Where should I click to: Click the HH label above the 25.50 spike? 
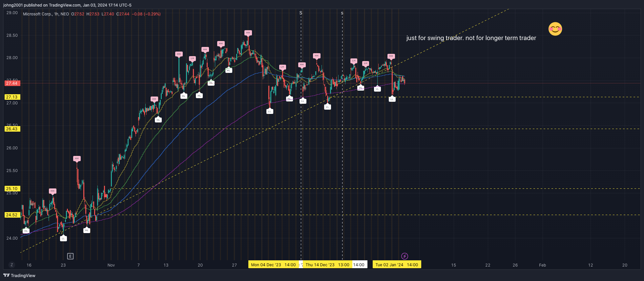[x=77, y=159]
